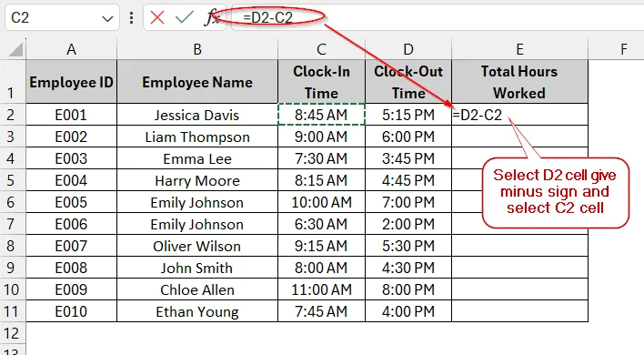Select row 8 header

(x=13, y=246)
